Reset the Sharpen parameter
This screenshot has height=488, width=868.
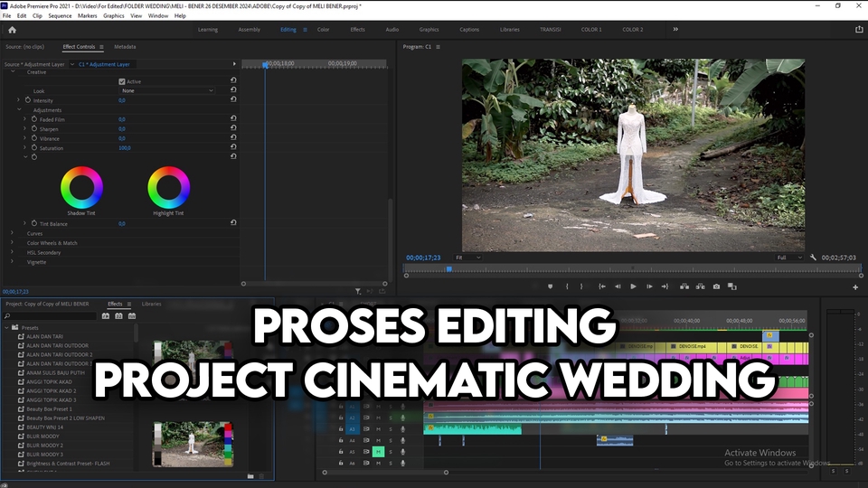coord(233,127)
